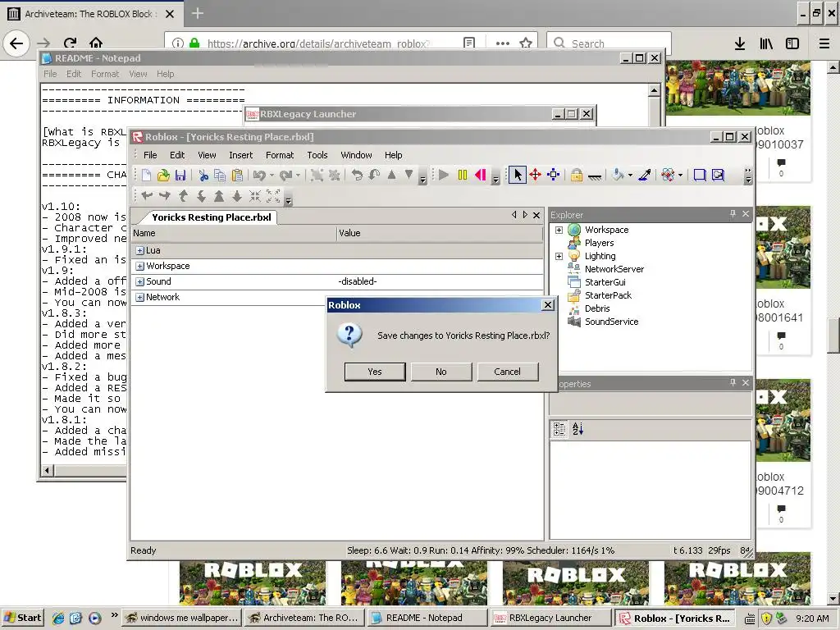Expand the Sound row

[139, 282]
